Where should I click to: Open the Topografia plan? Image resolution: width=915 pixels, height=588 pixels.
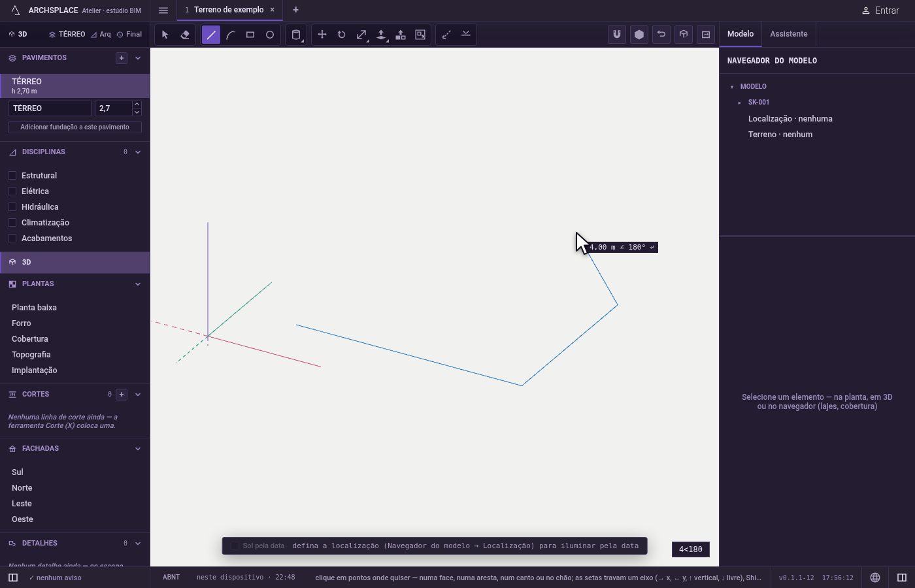(31, 355)
